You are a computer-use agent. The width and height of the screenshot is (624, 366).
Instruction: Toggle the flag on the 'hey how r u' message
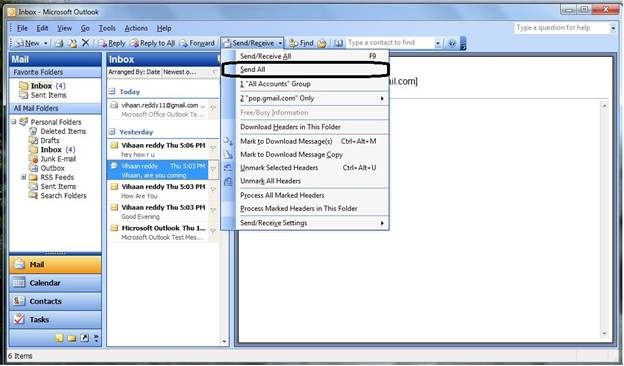click(213, 149)
